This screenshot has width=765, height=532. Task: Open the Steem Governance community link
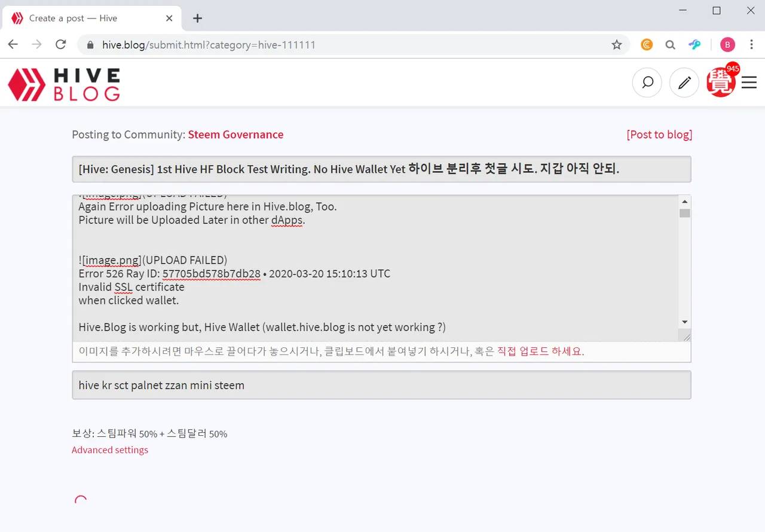pos(235,134)
